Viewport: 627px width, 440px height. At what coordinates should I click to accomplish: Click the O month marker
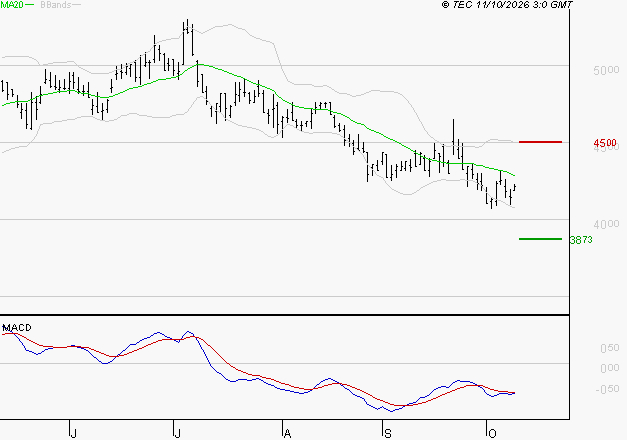[x=492, y=433]
